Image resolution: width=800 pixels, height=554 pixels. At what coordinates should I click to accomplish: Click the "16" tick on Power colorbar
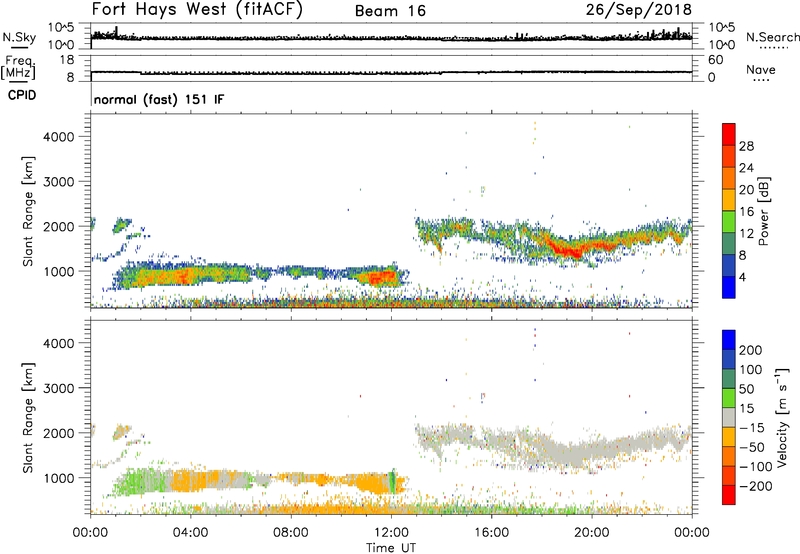[x=746, y=212]
